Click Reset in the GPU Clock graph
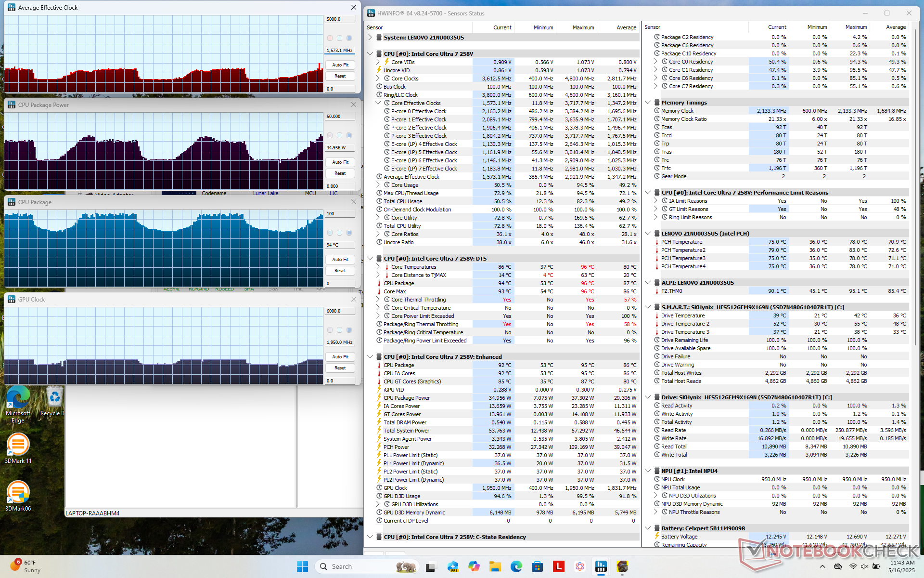Screen dimensions: 924x578 click(x=340, y=368)
